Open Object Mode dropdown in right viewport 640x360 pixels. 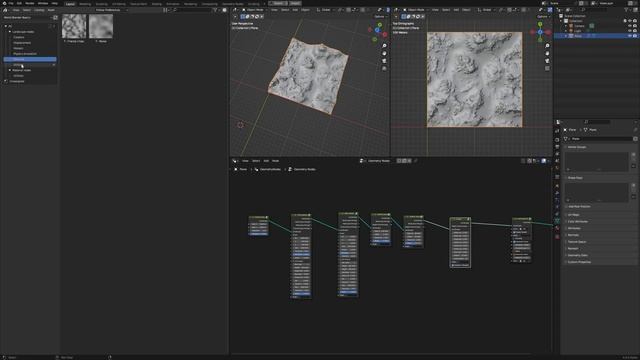click(x=415, y=10)
